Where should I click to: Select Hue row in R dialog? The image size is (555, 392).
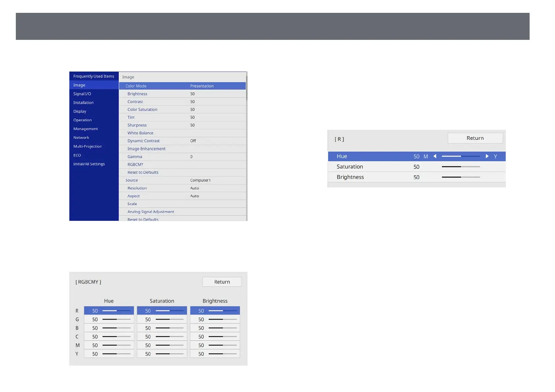tap(417, 156)
